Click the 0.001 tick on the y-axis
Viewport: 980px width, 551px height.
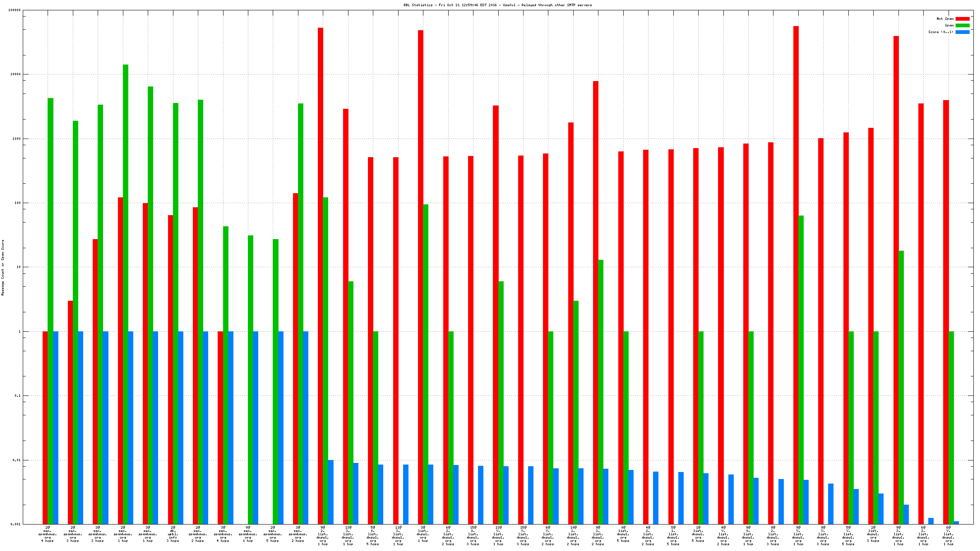15,524
